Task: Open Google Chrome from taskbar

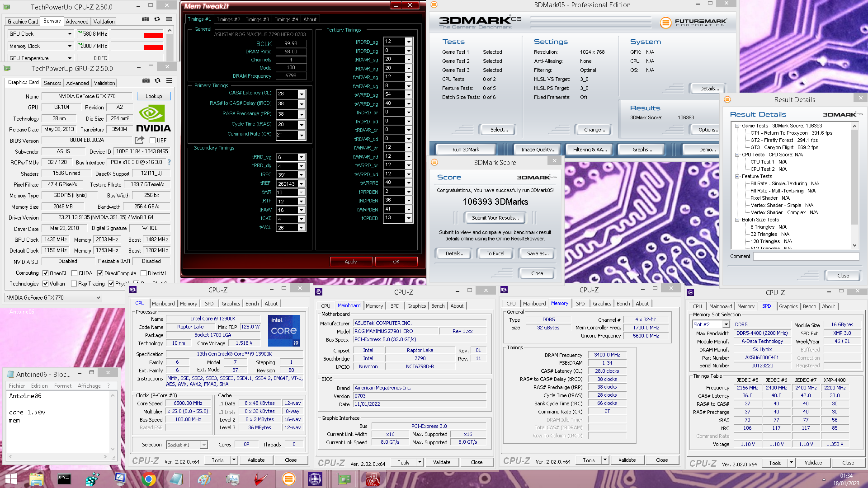Action: pos(148,479)
